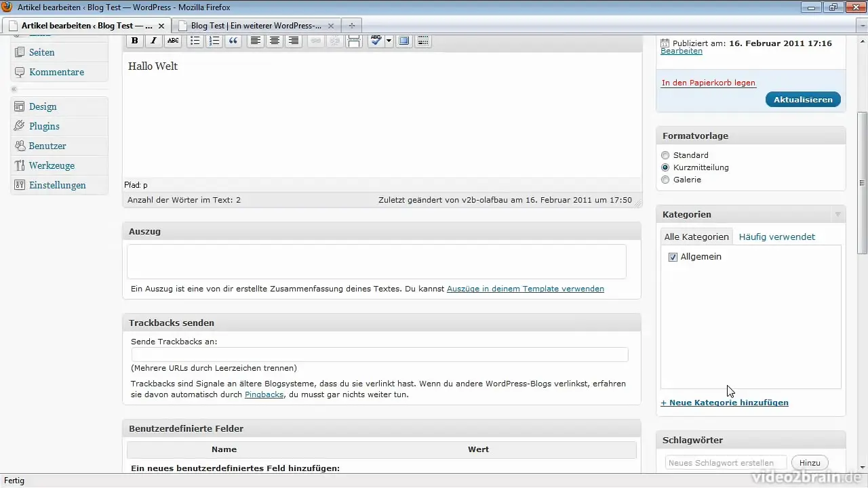Close the Artikel bearbeiten browser tab
Screen dimensions: 868x488
tap(161, 26)
